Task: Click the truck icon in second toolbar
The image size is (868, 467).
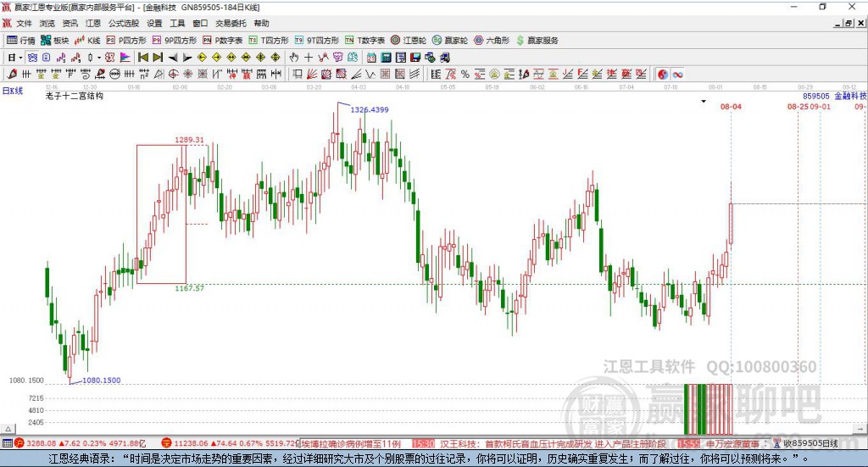Action: (445, 58)
